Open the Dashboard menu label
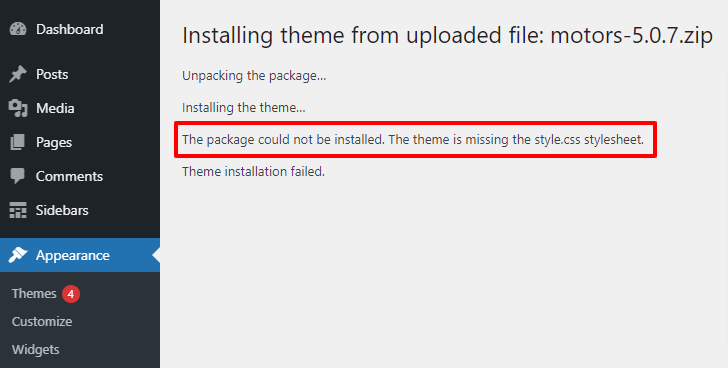Screen dimensions: 728x368 pos(70,29)
